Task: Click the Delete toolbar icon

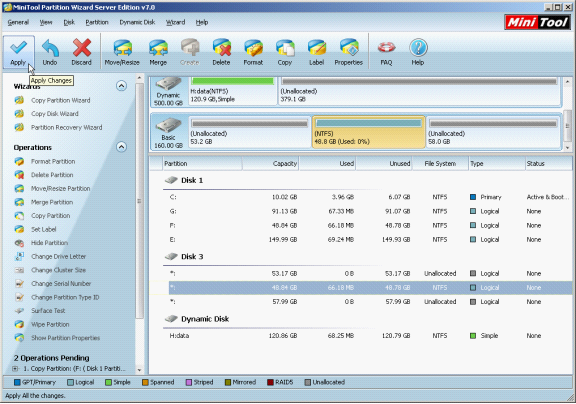Action: point(222,48)
